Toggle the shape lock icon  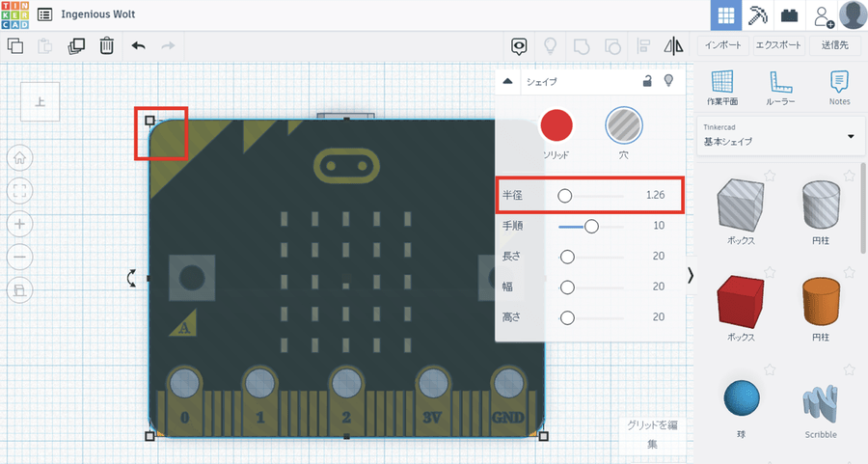click(x=647, y=81)
